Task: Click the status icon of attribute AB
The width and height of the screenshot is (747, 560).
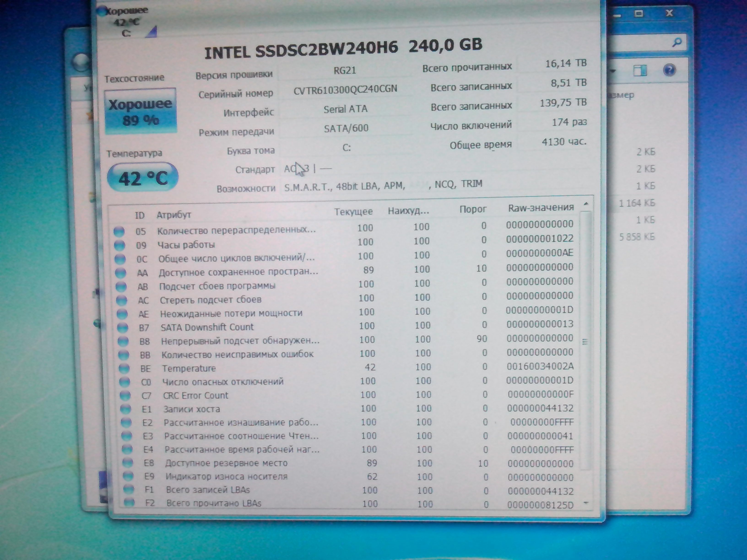Action: tap(121, 287)
